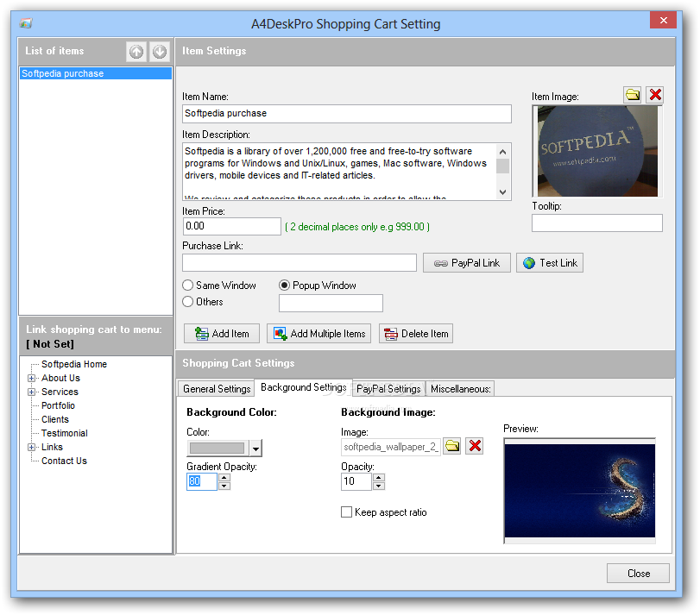Viewport: 700px width, 615px height.
Task: Click the background preview image
Action: tap(580, 491)
